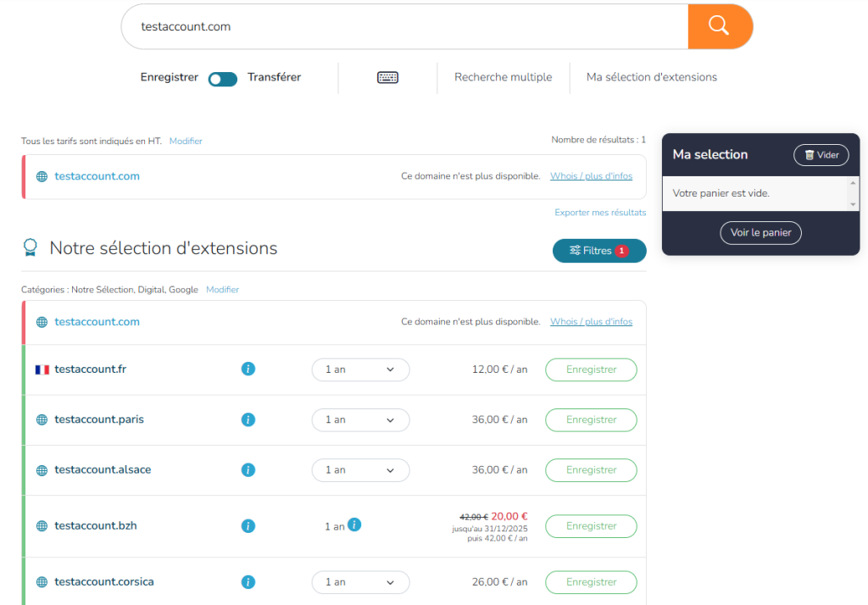Click info icon beside testaccount.corsica

[248, 582]
